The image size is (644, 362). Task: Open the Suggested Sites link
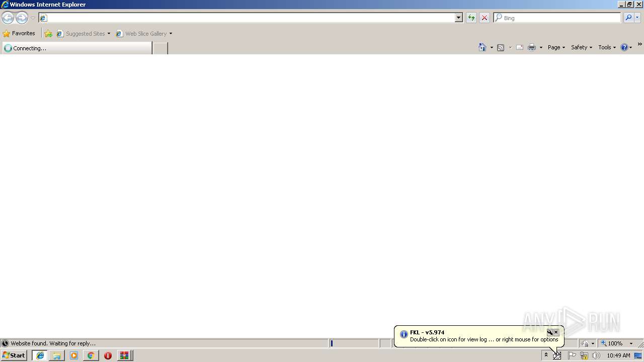tap(83, 34)
